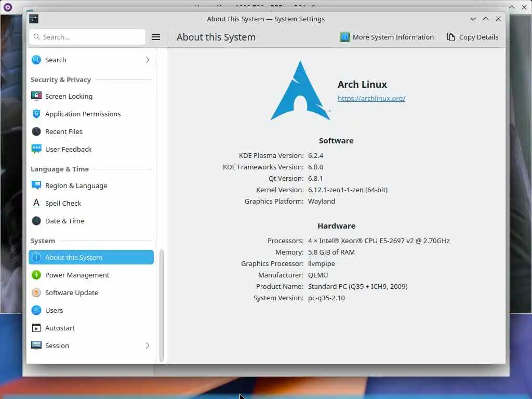
Task: Focus the Search settings input field
Action: 87,37
